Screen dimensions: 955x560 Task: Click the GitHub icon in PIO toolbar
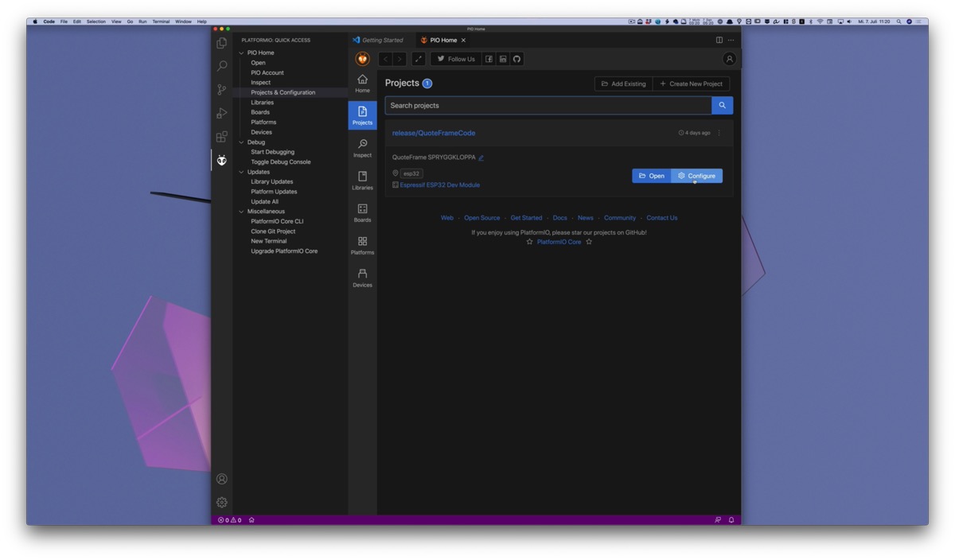click(517, 59)
